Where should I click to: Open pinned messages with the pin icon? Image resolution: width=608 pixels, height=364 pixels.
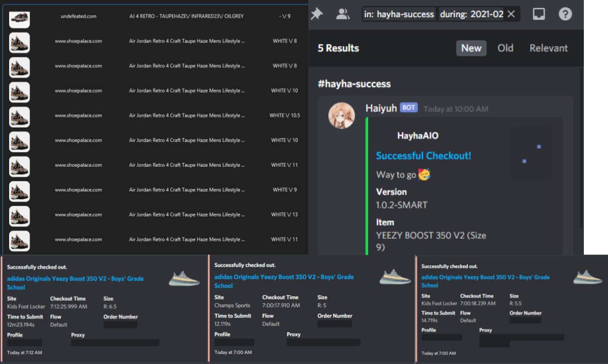317,14
